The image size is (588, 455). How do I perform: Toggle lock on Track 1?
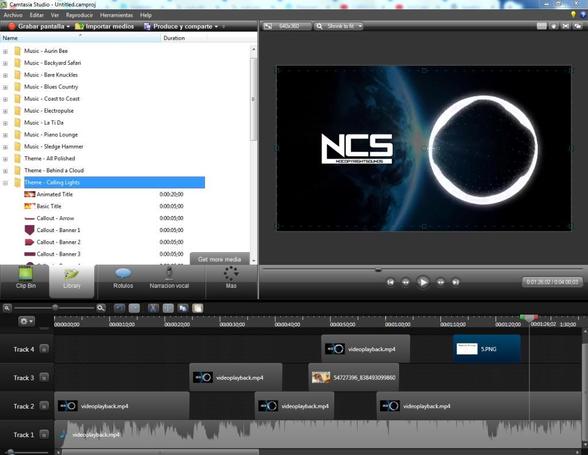[x=44, y=434]
